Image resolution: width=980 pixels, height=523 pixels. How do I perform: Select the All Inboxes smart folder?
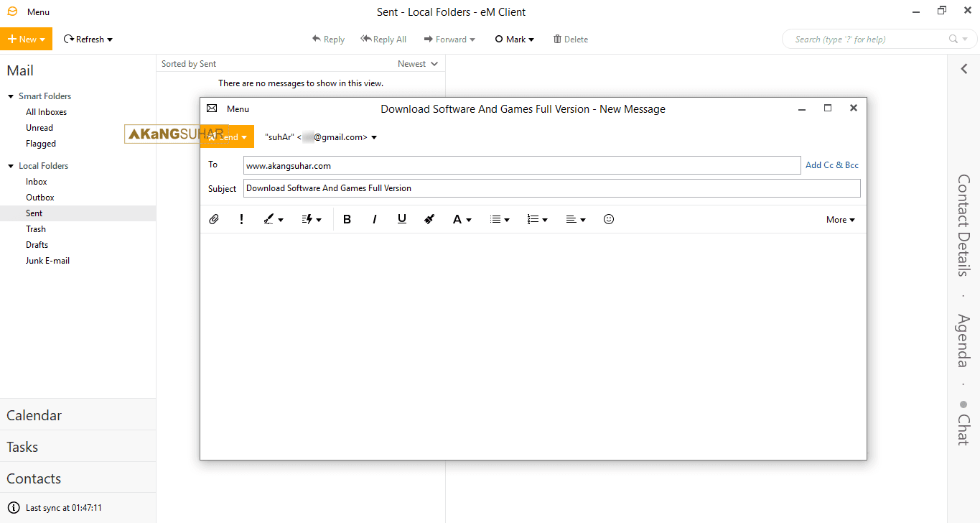click(47, 112)
